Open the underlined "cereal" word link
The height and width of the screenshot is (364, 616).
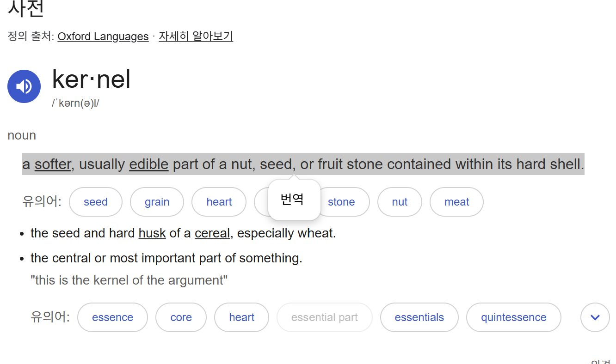212,233
